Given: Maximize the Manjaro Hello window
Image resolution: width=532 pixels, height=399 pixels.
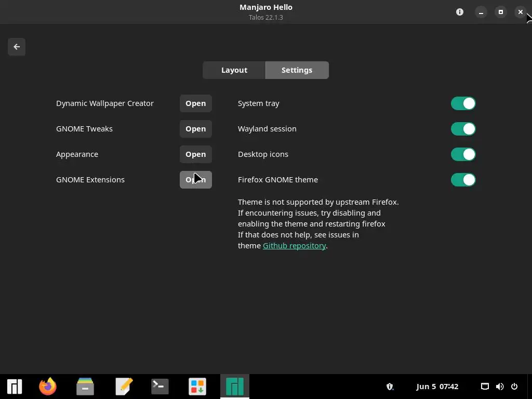Looking at the screenshot, I should coord(500,12).
